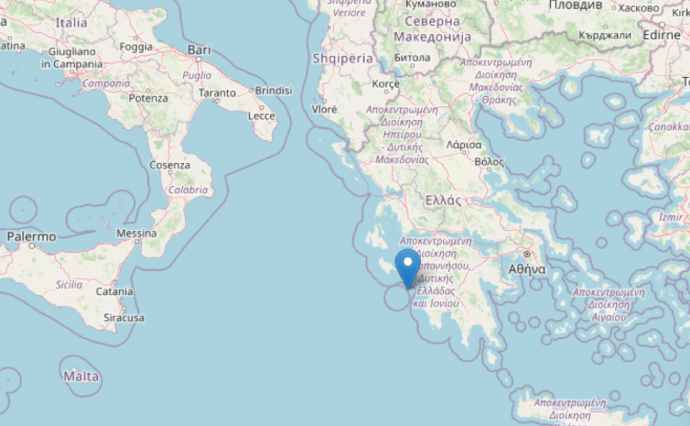Select the Ελλάς country label
Viewport: 690px width, 426px height.
click(443, 201)
